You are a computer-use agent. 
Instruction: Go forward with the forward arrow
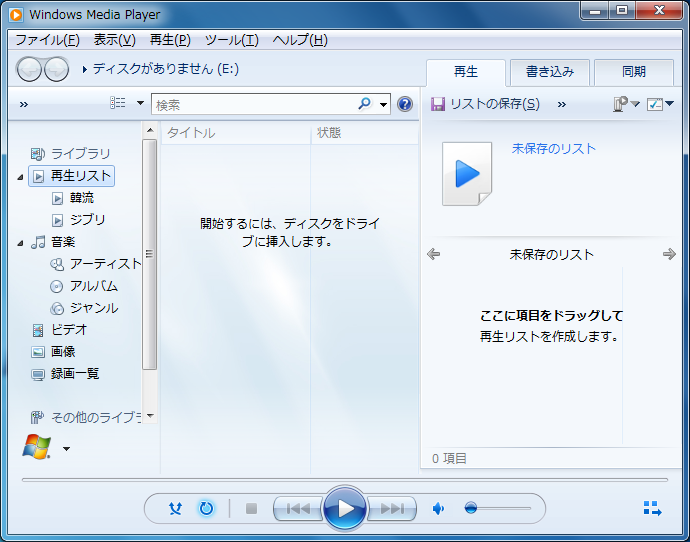tap(56, 69)
